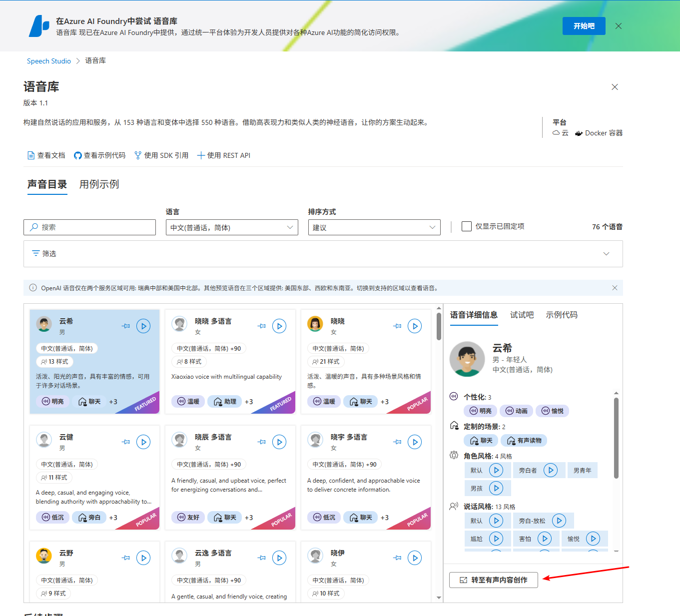
Task: Pin the 晓晓 多语言 voice card
Action: pos(262,326)
